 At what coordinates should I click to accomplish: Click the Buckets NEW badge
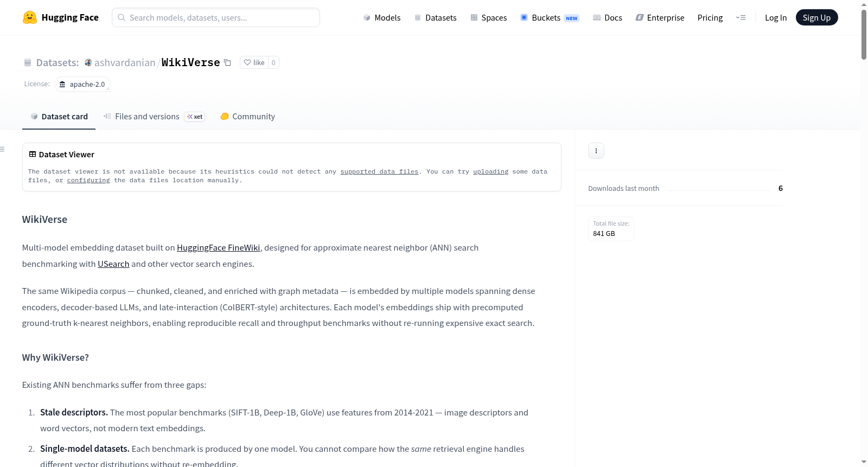tap(572, 18)
